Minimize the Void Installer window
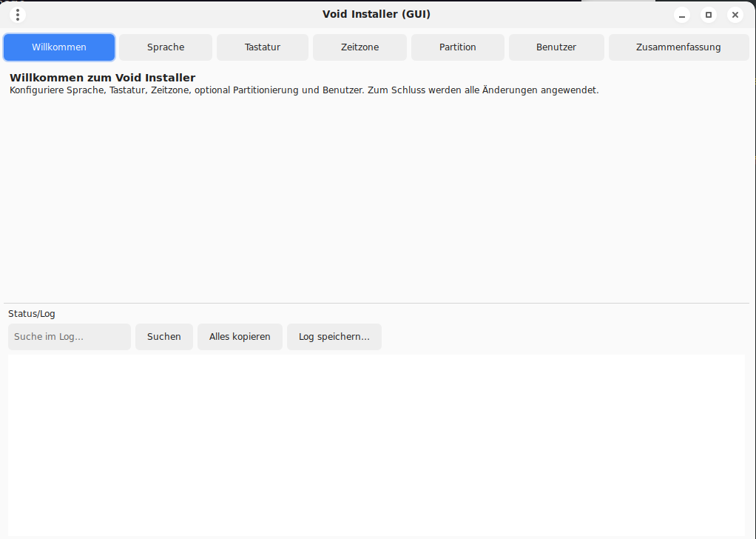 682,15
